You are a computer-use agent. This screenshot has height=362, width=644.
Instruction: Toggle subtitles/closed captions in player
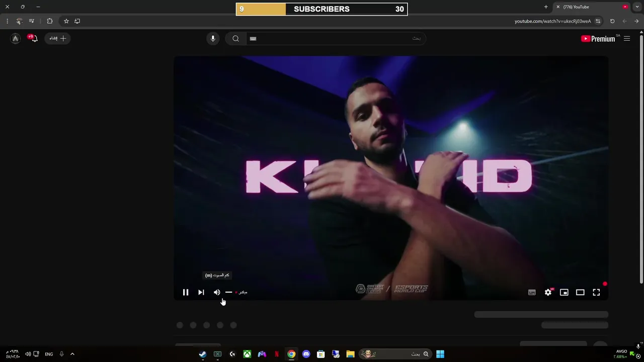point(532,292)
